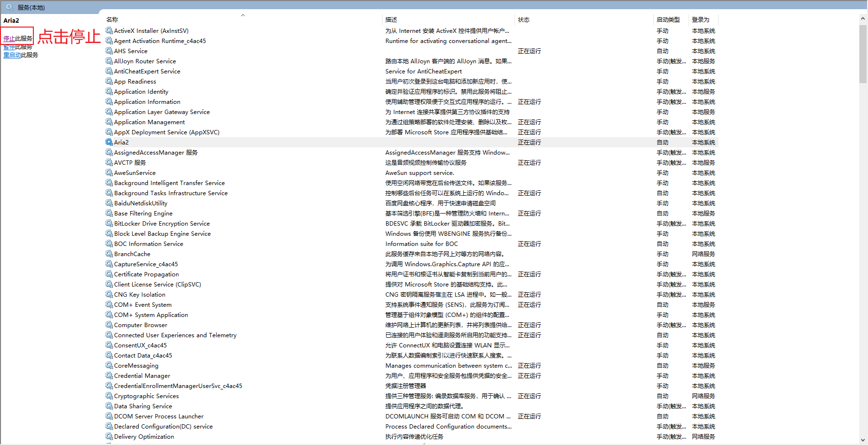Click the 服务(本地) header icon
The height and width of the screenshot is (445, 868).
coord(10,7)
